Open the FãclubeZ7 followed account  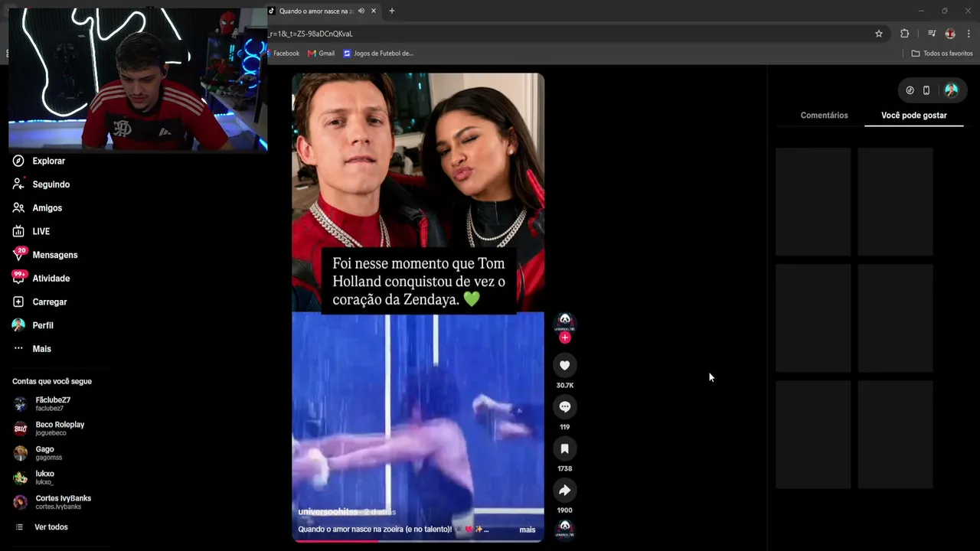(x=52, y=404)
